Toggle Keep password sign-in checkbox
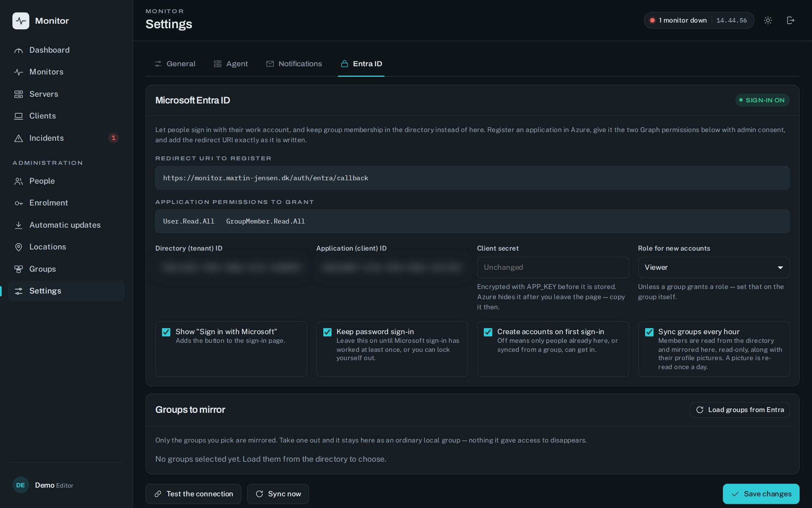 point(327,332)
